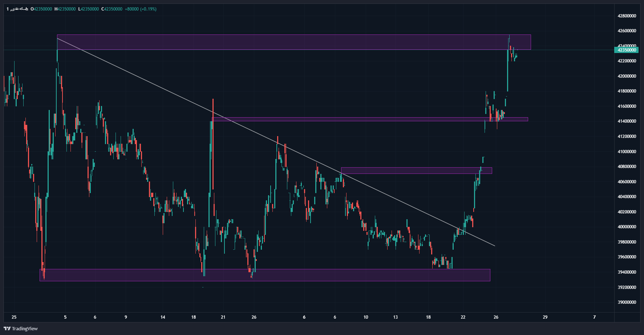Image resolution: width=644 pixels, height=335 pixels.
Task: Select the purple zone near 41400000
Action: (x=363, y=119)
